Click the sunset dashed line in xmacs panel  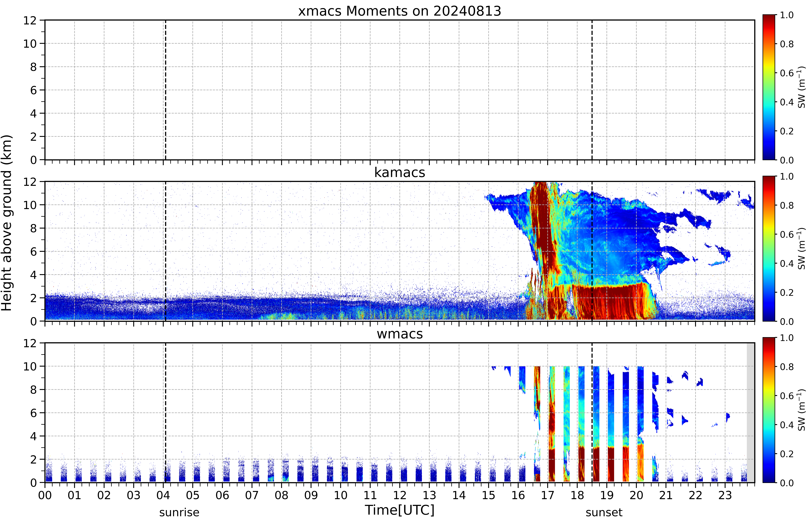[x=592, y=90]
